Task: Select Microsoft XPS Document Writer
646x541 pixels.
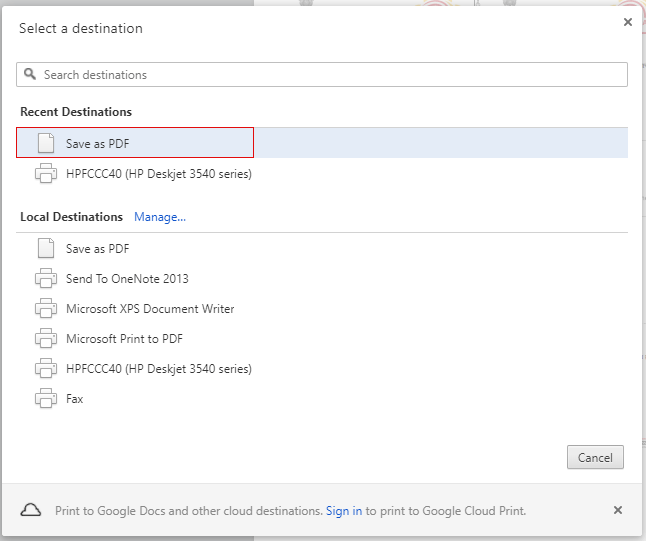Action: [150, 309]
